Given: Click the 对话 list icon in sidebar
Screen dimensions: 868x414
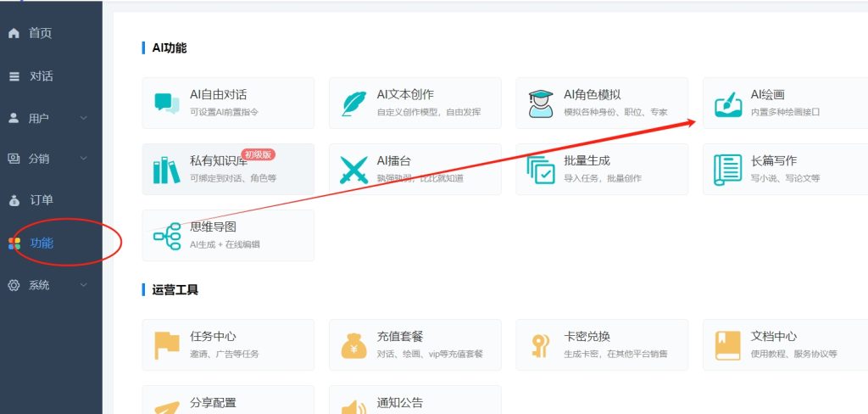Looking at the screenshot, I should tap(14, 76).
